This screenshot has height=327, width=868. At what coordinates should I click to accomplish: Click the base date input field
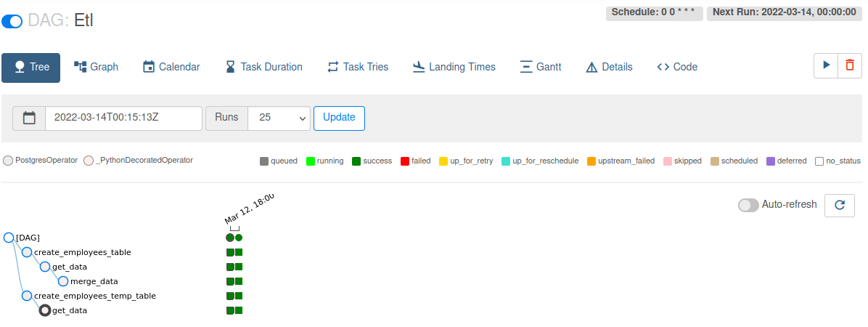tap(123, 118)
